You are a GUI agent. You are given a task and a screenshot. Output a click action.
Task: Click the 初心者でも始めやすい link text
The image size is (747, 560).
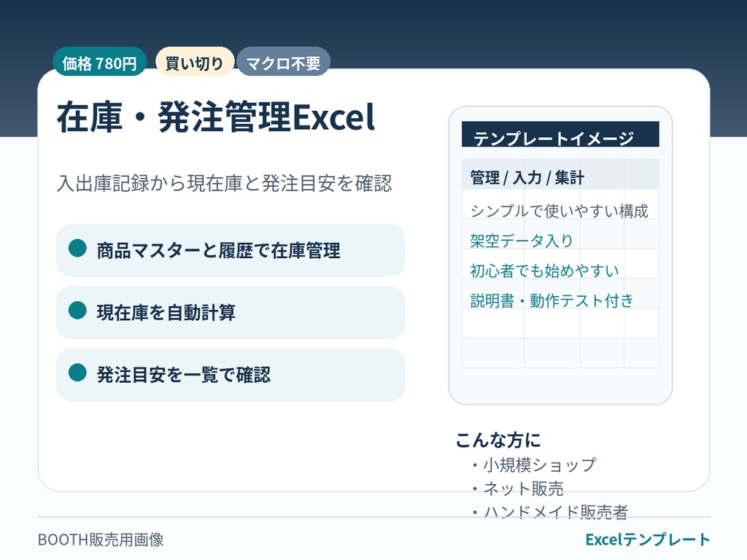click(x=544, y=271)
